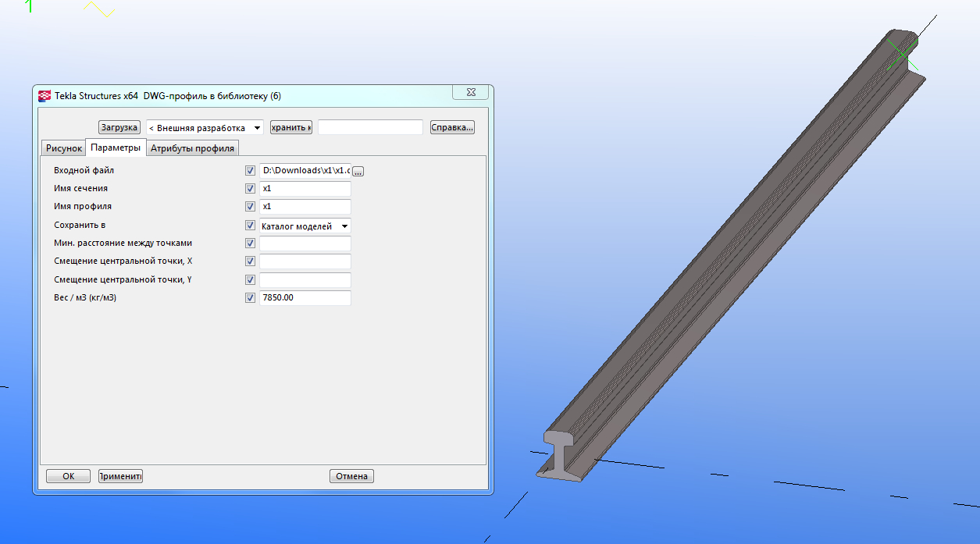Switch to the Рисунок tab
This screenshot has height=544, width=980.
64,148
